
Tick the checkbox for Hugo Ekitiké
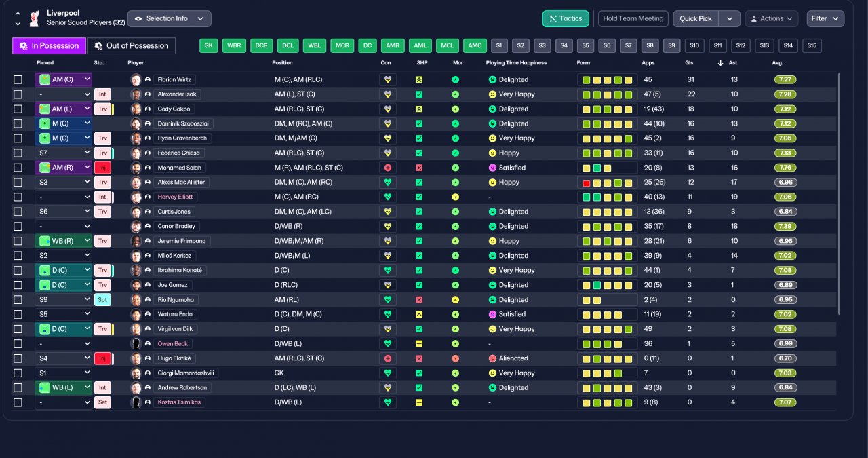coord(18,358)
